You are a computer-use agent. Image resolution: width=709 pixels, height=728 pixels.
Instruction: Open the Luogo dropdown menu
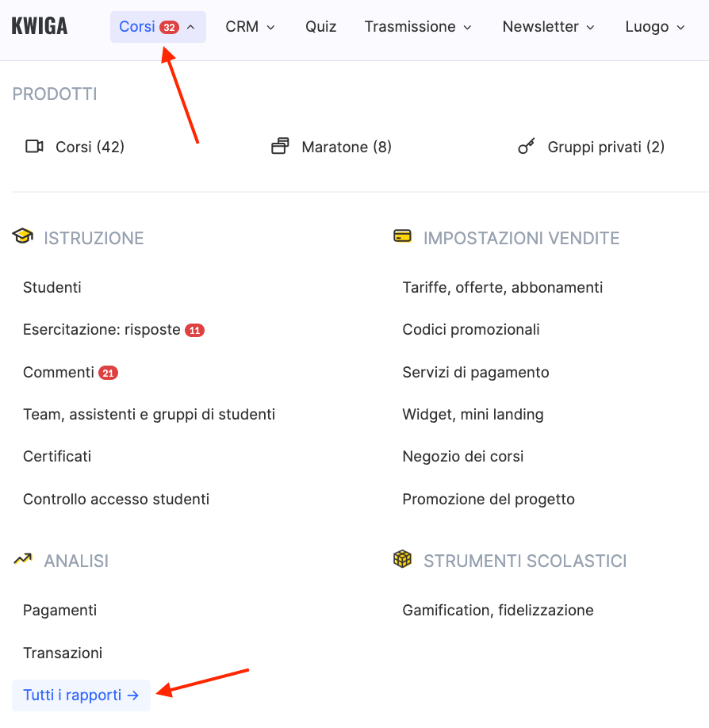click(x=655, y=27)
